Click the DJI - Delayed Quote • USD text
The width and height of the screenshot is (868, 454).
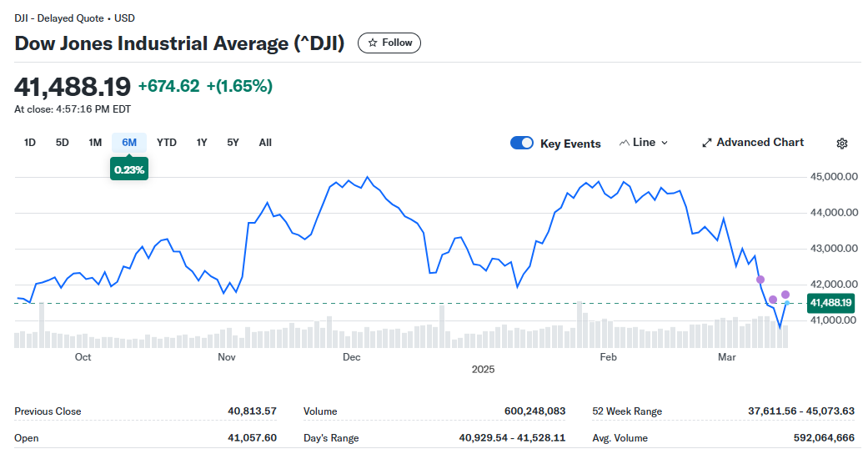[x=75, y=18]
